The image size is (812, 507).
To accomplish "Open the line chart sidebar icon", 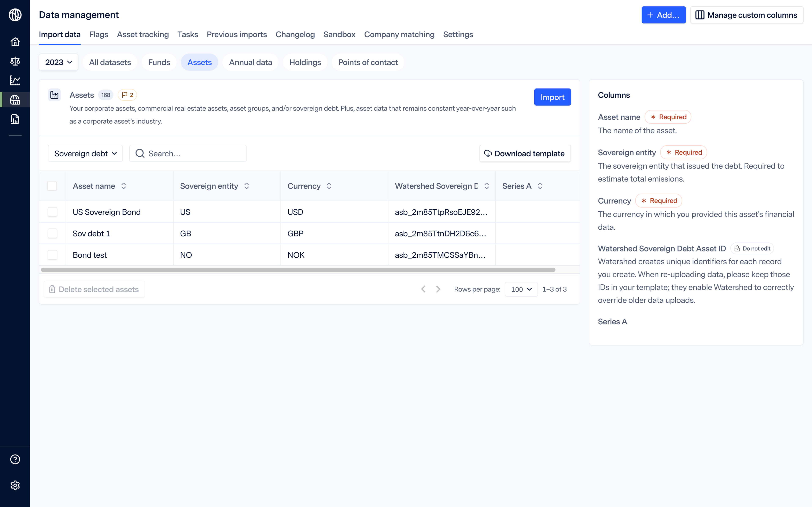I will point(15,81).
